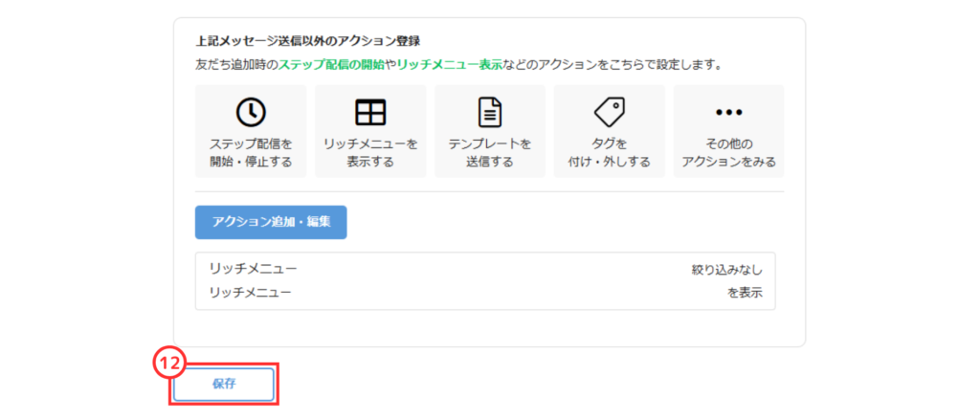Select the その他のアクションをみる label
The height and width of the screenshot is (419, 980).
[x=728, y=153]
